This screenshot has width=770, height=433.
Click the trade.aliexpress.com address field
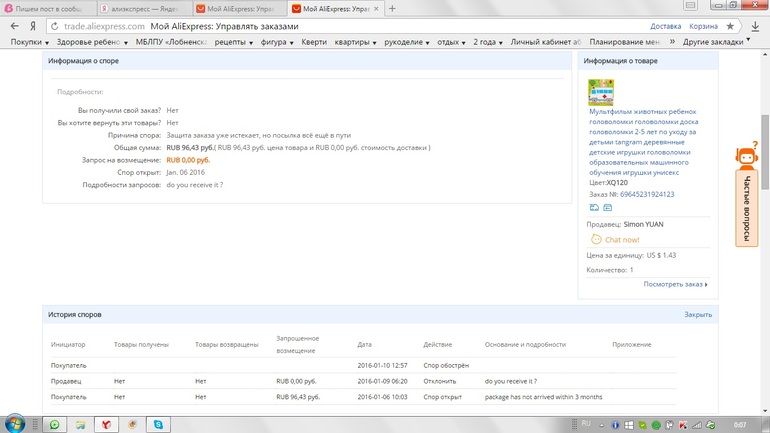click(x=104, y=26)
